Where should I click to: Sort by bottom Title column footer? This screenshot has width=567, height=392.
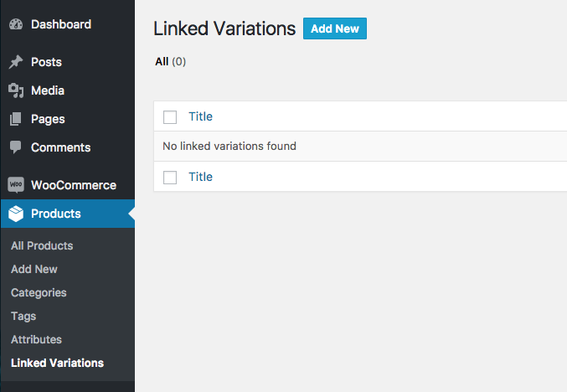tap(200, 177)
